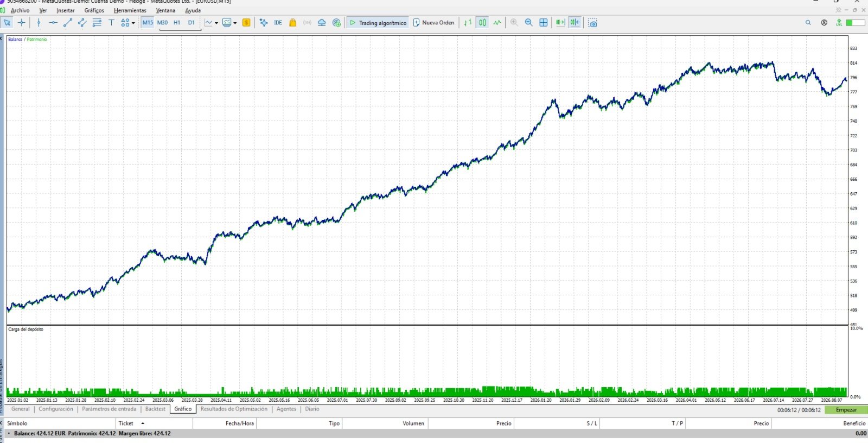Viewport: 868px width, 443px height.
Task: Open the Archivo menu
Action: point(20,10)
